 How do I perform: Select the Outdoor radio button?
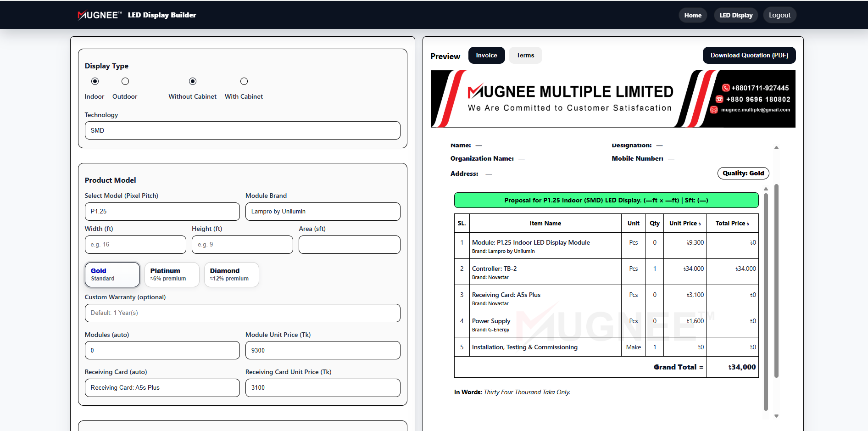coord(125,81)
